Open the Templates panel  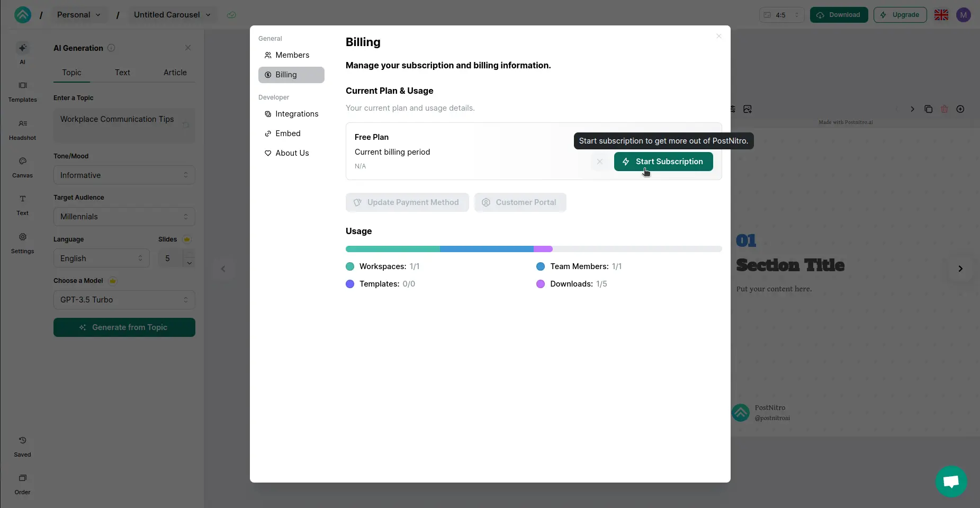coord(22,91)
